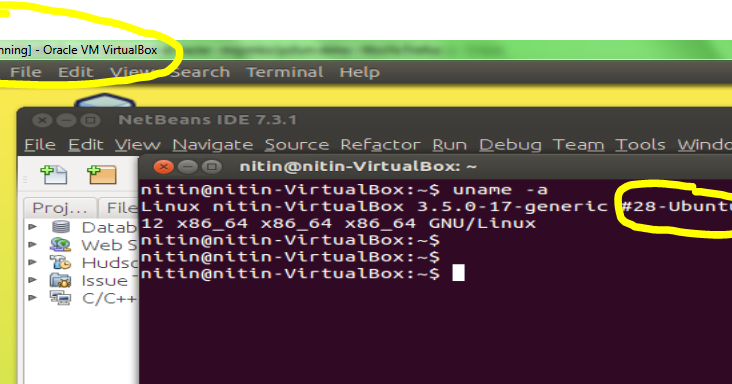Close the nitin@nitin-VirtualBox terminal window
Image resolution: width=732 pixels, height=384 pixels.
pyautogui.click(x=163, y=167)
